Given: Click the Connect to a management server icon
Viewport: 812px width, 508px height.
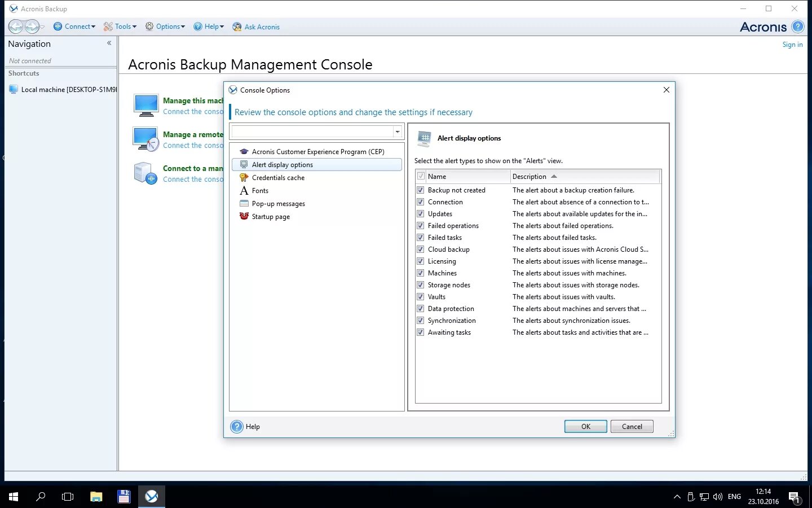Looking at the screenshot, I should point(145,173).
